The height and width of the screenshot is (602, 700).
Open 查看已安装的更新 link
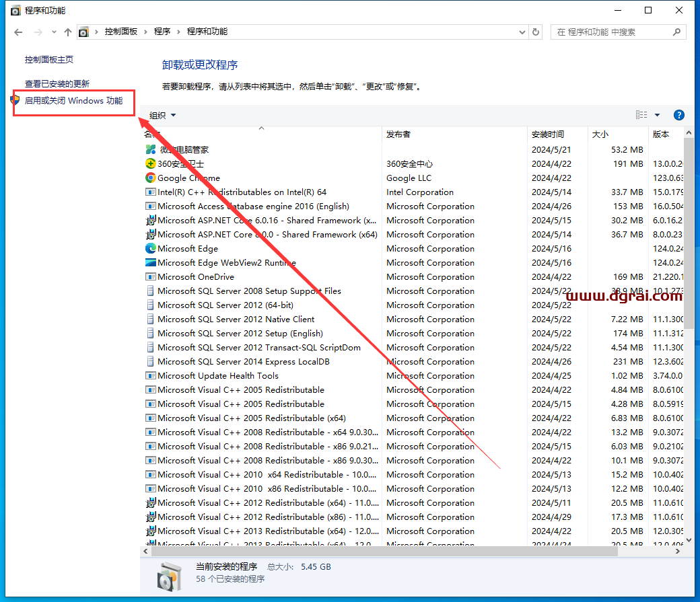click(x=57, y=84)
